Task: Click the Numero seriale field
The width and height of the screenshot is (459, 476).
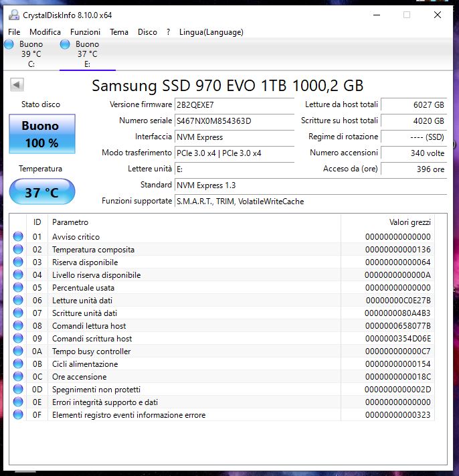Action: 234,121
